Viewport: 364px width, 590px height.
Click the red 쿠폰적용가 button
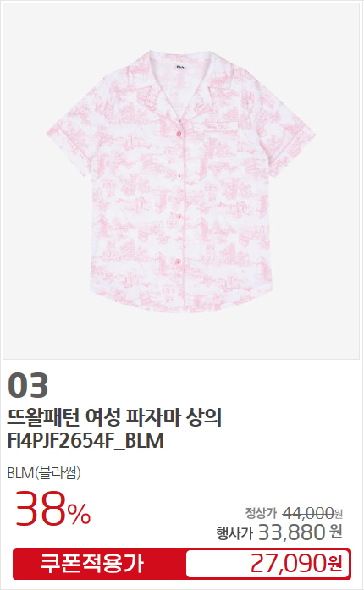pyautogui.click(x=92, y=564)
